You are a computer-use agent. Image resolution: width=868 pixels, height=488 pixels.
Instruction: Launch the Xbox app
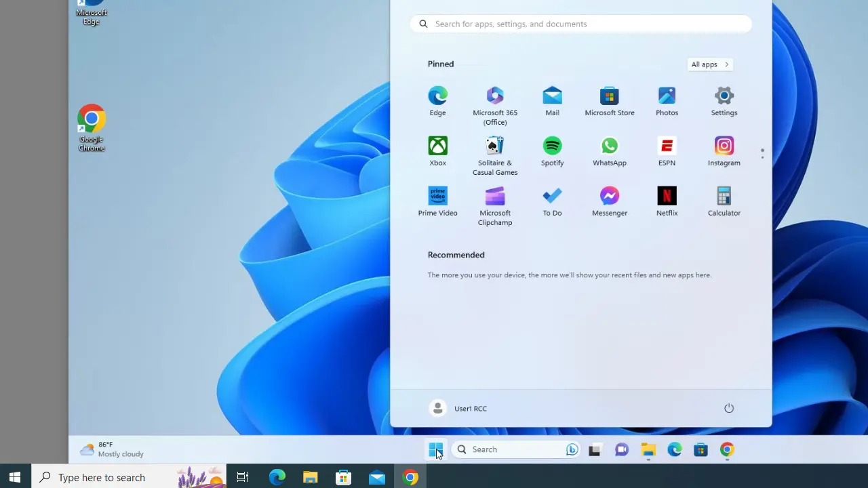tap(437, 152)
